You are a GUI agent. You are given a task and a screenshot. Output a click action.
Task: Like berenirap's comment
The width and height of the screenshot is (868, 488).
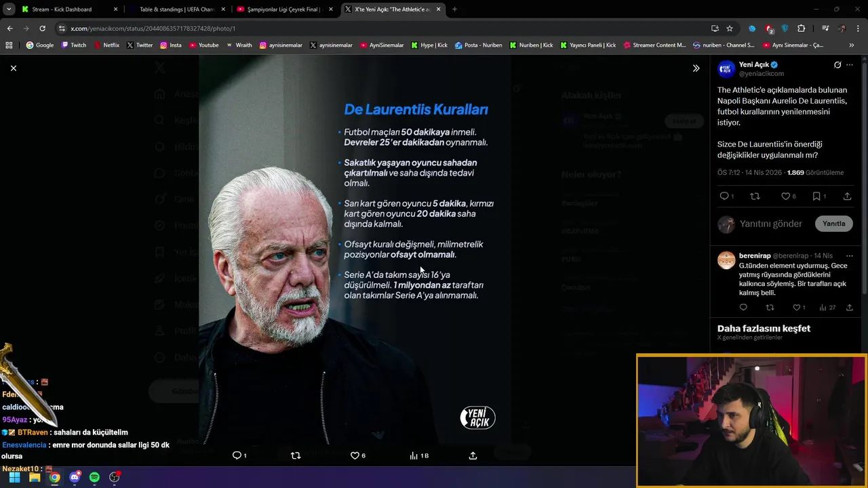[796, 307]
